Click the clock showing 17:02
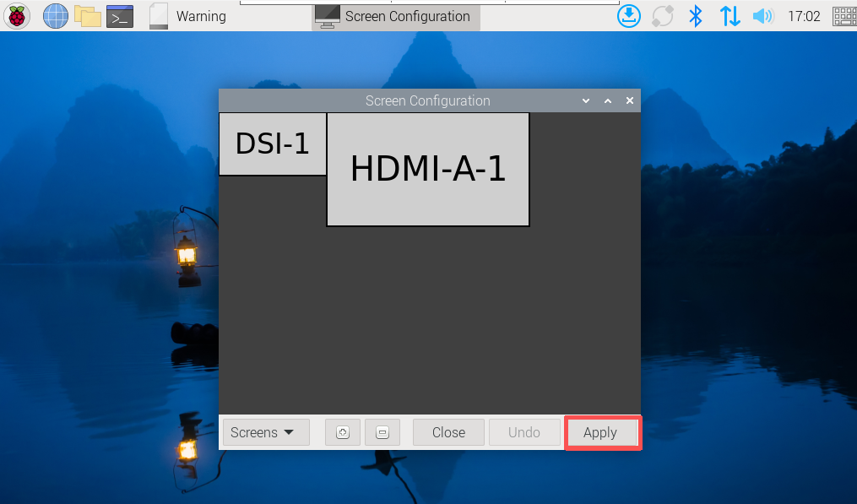Viewport: 857px width, 504px height. tap(803, 16)
